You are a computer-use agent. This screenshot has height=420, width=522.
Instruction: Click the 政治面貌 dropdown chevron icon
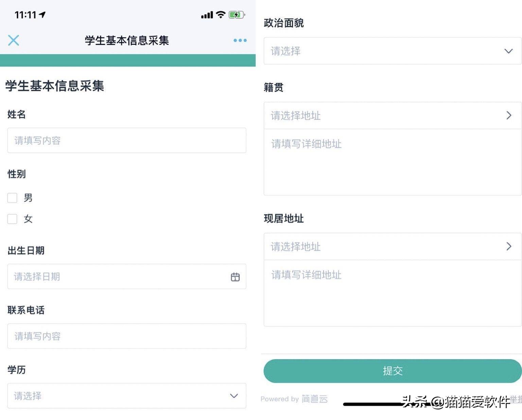tap(508, 51)
